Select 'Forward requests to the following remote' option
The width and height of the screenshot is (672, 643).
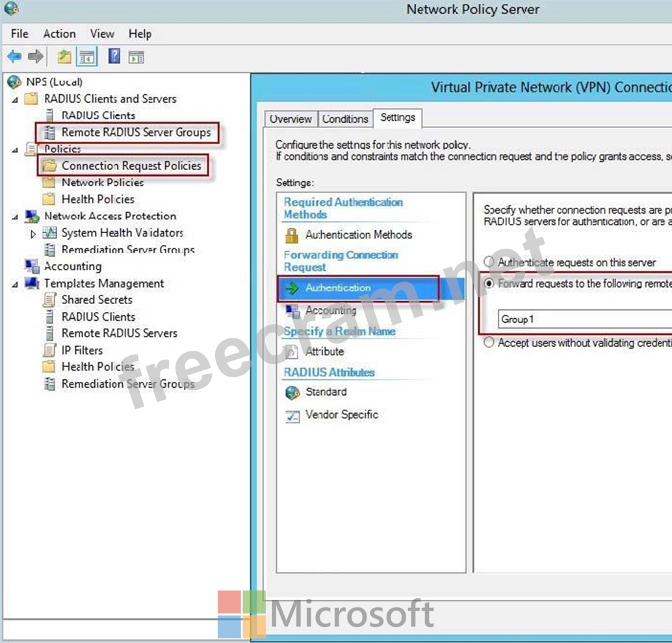click(489, 283)
